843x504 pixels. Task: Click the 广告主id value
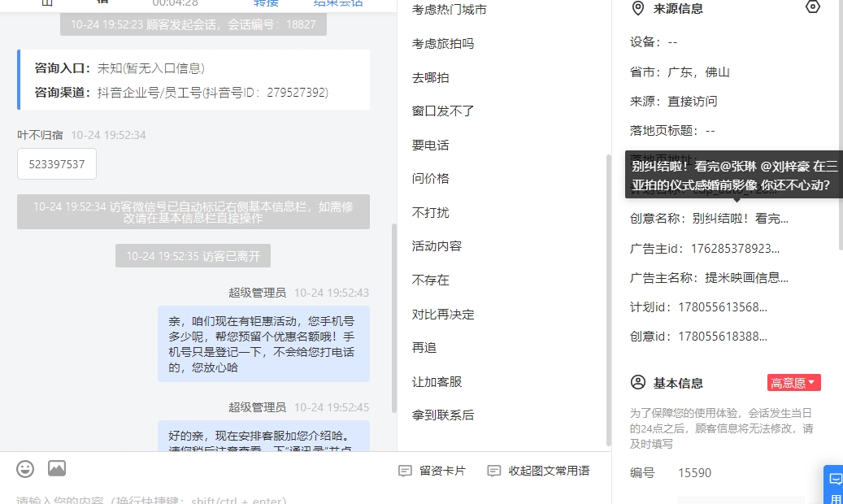735,249
